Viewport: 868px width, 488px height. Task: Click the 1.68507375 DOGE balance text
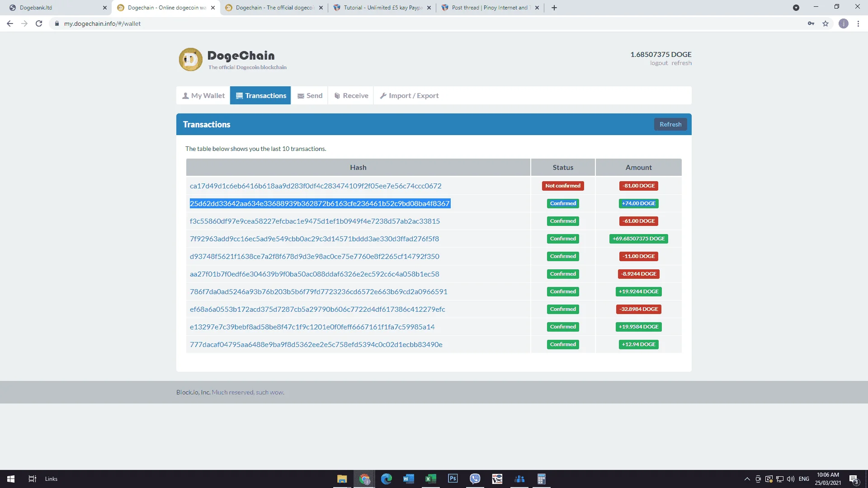pyautogui.click(x=661, y=54)
